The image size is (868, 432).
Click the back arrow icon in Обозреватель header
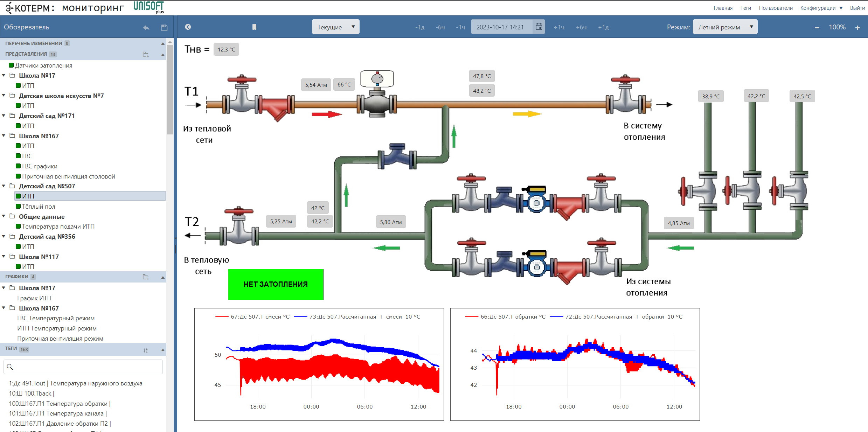146,27
